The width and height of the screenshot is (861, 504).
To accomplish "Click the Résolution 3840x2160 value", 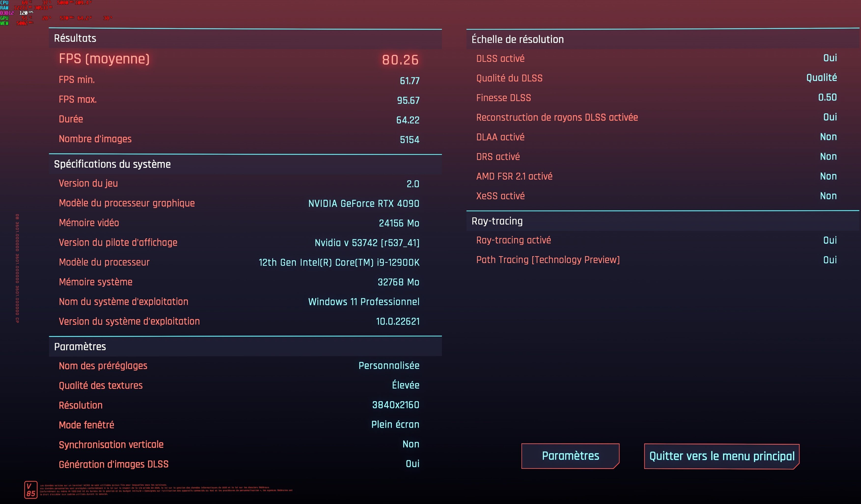I will click(x=395, y=405).
